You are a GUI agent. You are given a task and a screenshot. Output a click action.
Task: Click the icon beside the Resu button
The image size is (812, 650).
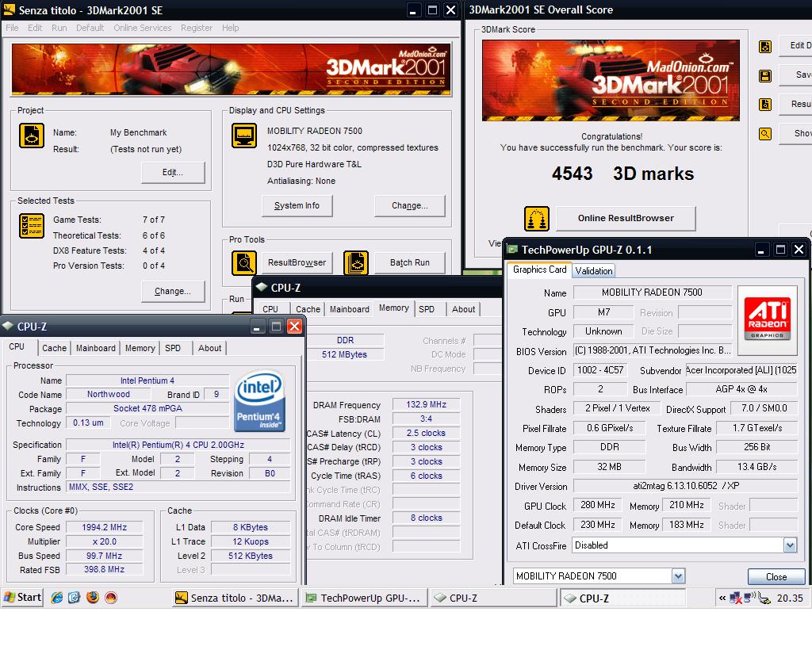pyautogui.click(x=765, y=105)
